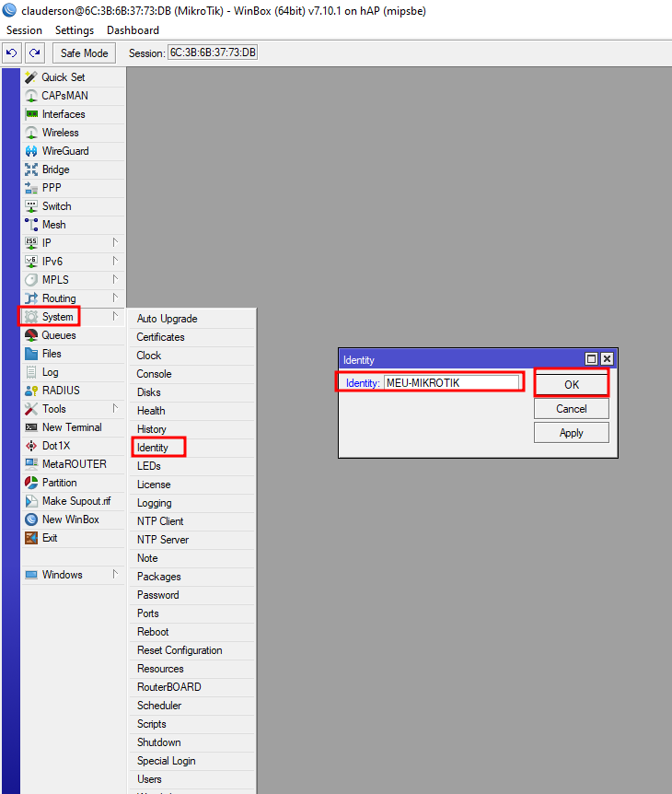Toggle the Safe Mode button
This screenshot has height=794, width=672.
tap(85, 53)
